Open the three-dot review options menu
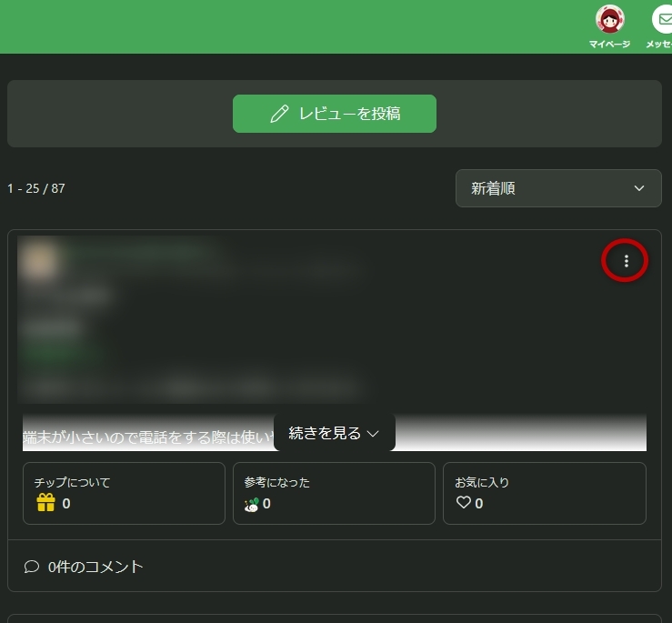The width and height of the screenshot is (672, 623). click(627, 261)
